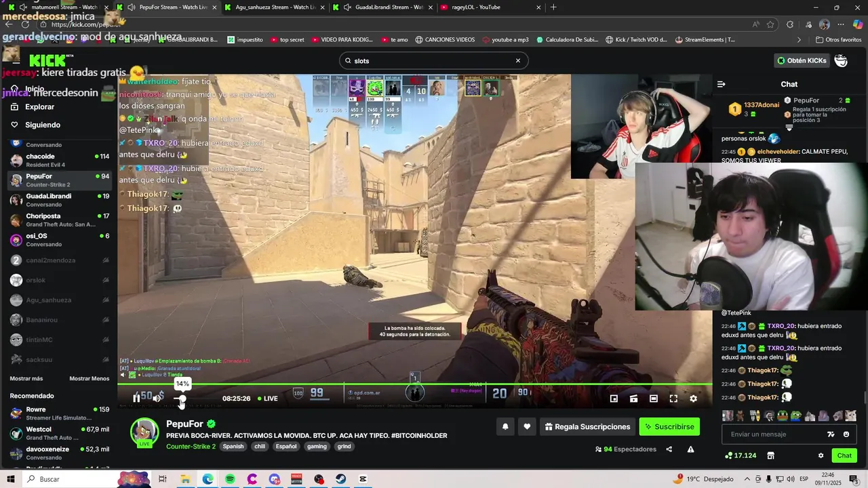This screenshot has width=868, height=488.
Task: Follow PepuFor with heart button
Action: [527, 426]
